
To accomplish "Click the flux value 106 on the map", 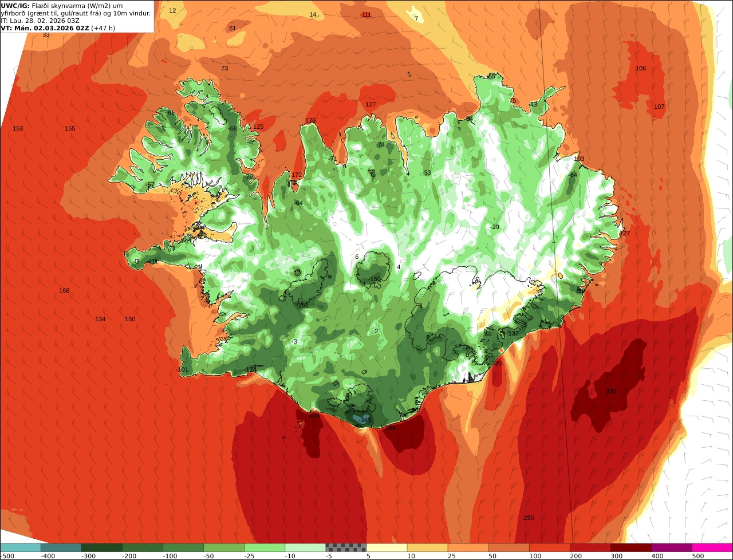I will point(641,68).
